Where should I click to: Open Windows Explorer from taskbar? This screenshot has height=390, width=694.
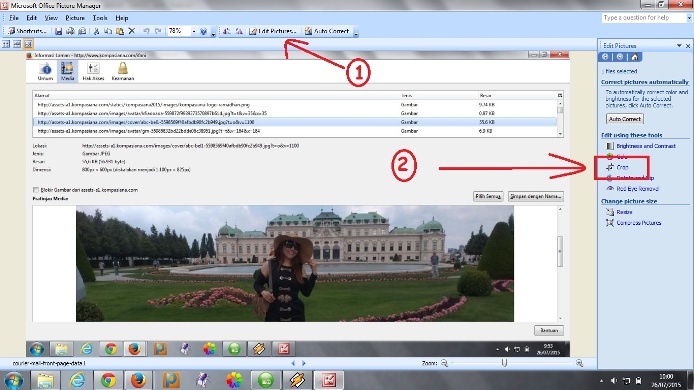(x=45, y=380)
